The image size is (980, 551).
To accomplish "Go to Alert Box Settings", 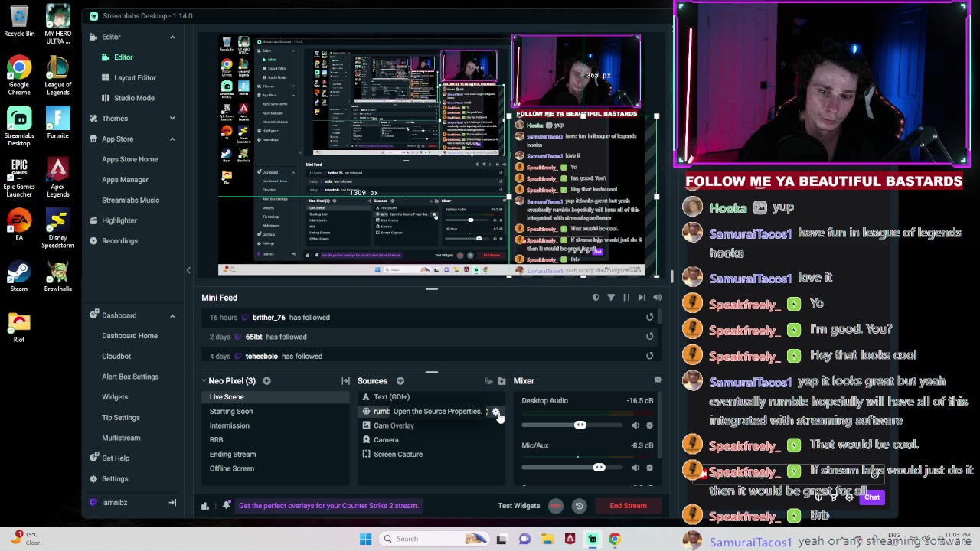I will tap(130, 377).
